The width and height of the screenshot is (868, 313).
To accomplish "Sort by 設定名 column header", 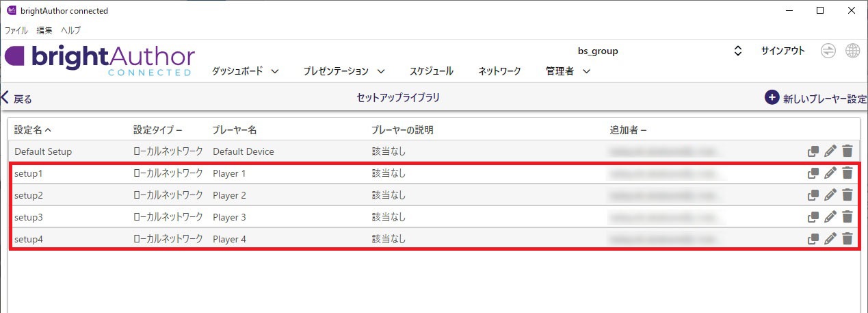I will [x=33, y=129].
